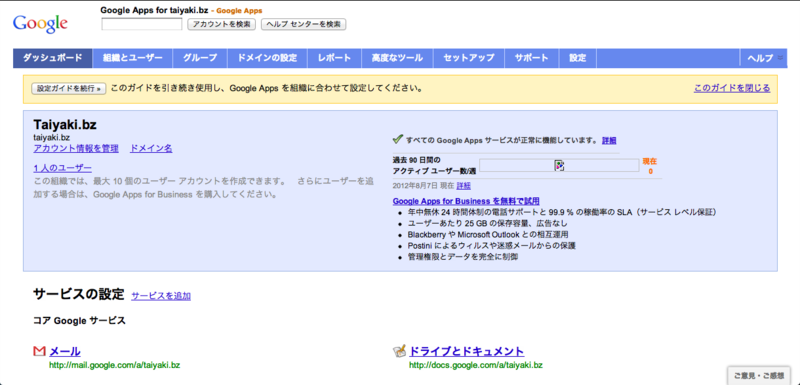800x385 pixels.
Task: Open the グループ tab
Action: click(x=200, y=58)
